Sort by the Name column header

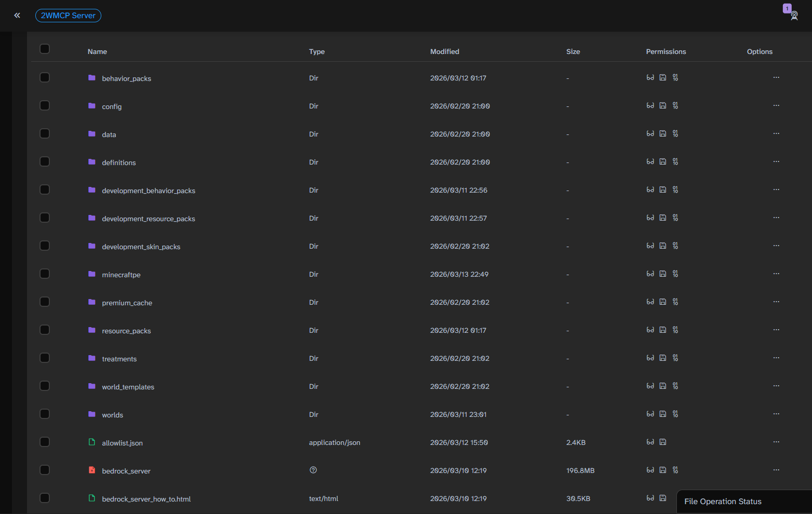pyautogui.click(x=97, y=51)
